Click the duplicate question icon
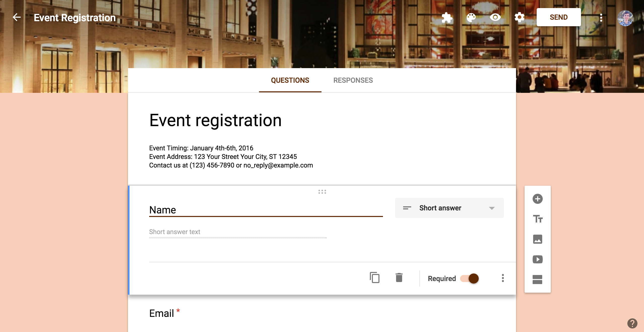The height and width of the screenshot is (332, 644). click(374, 278)
